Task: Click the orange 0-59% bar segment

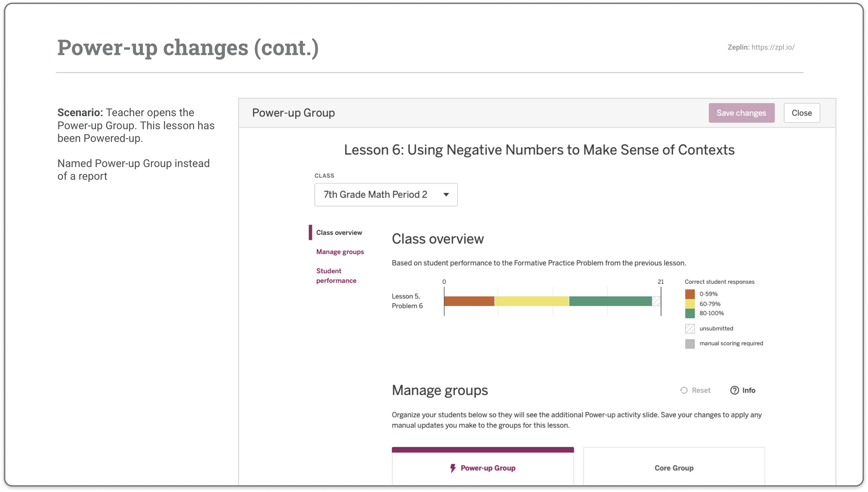Action: click(x=469, y=301)
